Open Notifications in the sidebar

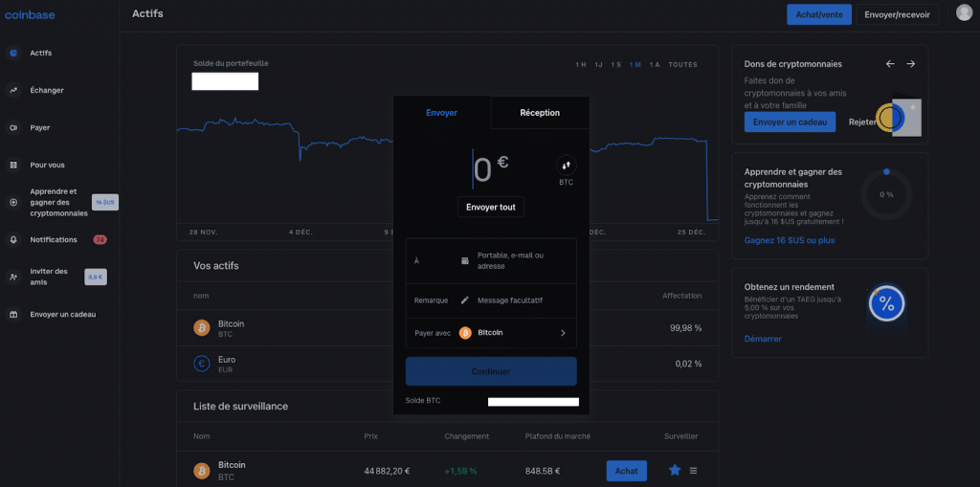(x=54, y=239)
